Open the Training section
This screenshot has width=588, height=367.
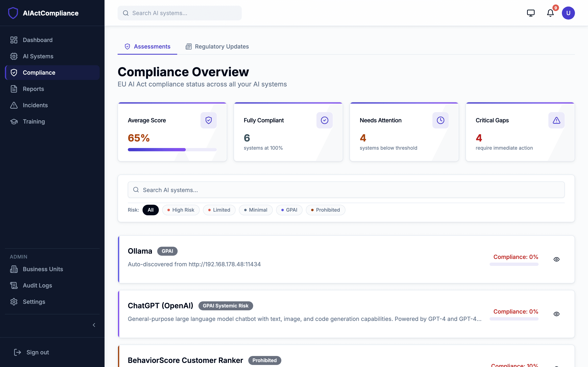(34, 121)
